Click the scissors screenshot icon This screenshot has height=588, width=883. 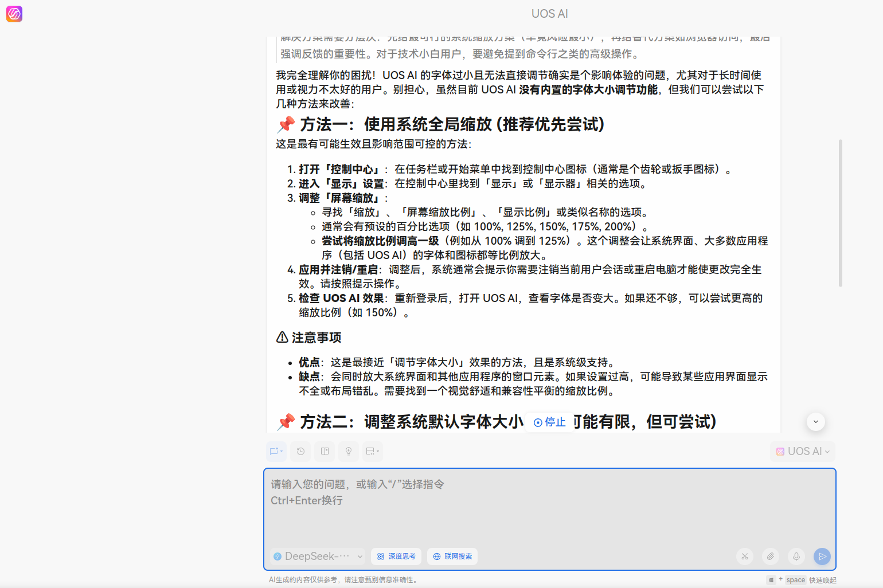(x=745, y=556)
